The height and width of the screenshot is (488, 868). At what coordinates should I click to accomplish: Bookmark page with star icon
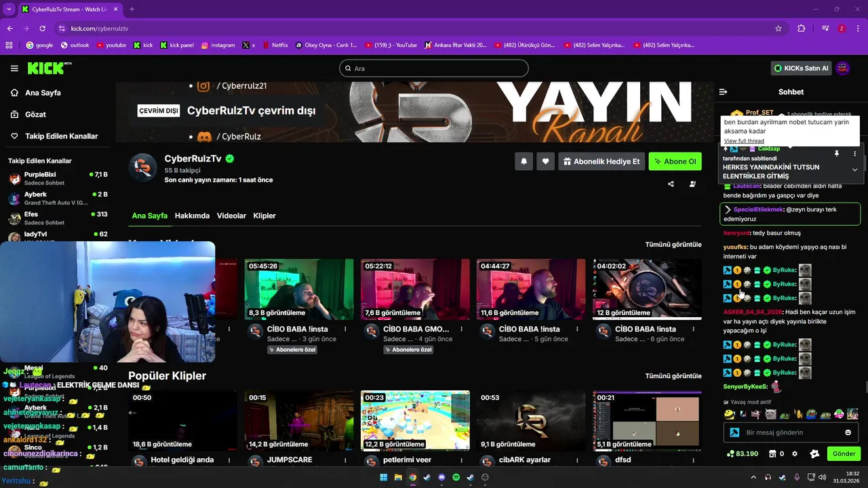tap(778, 28)
